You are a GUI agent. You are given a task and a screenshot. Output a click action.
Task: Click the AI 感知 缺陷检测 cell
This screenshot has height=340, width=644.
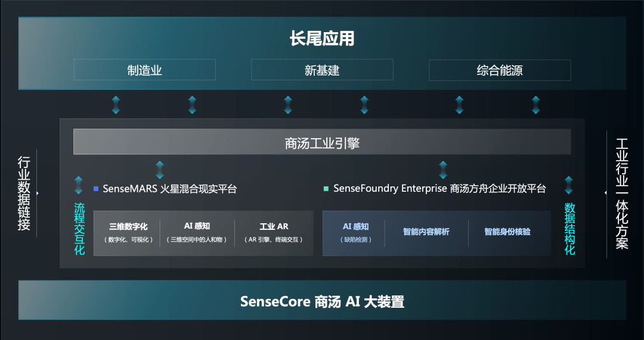(x=355, y=233)
